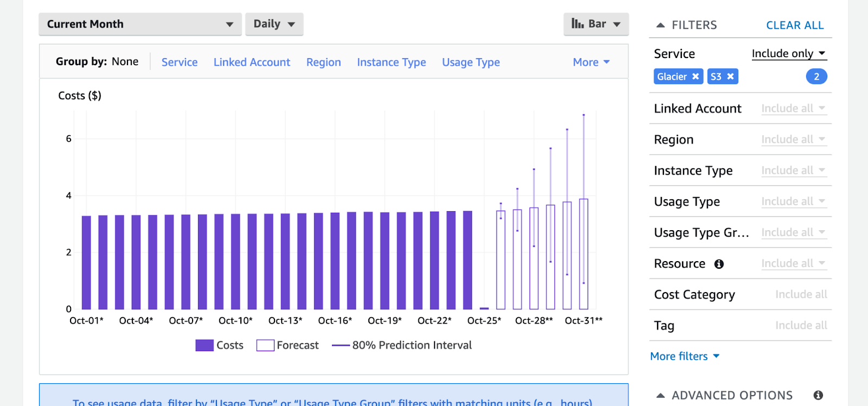
Task: Collapse the Advanced Options section
Action: (660, 395)
